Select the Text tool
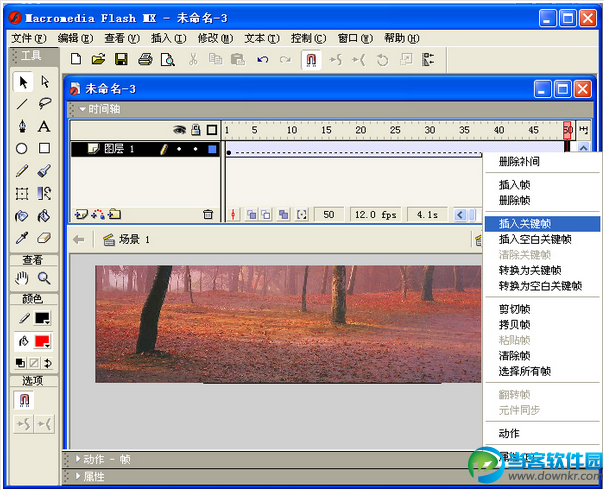Viewport: 604px width, 490px height. 44,126
